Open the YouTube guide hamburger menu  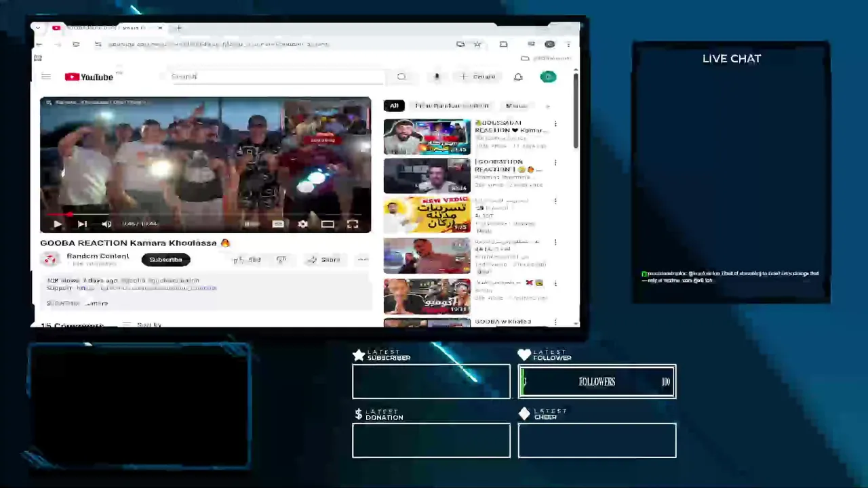[46, 77]
